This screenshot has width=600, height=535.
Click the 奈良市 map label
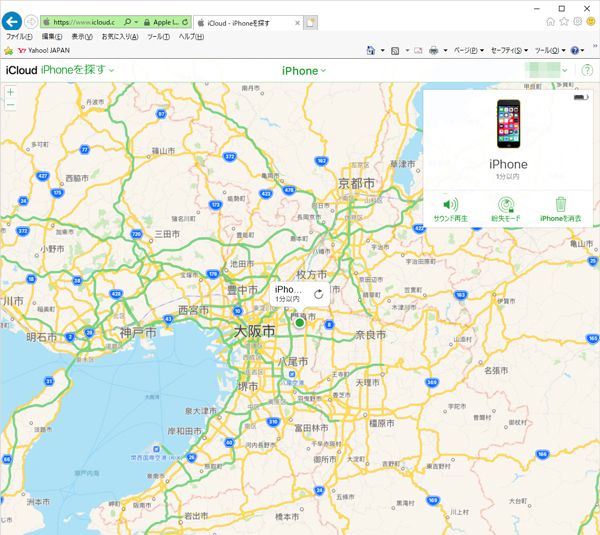370,335
